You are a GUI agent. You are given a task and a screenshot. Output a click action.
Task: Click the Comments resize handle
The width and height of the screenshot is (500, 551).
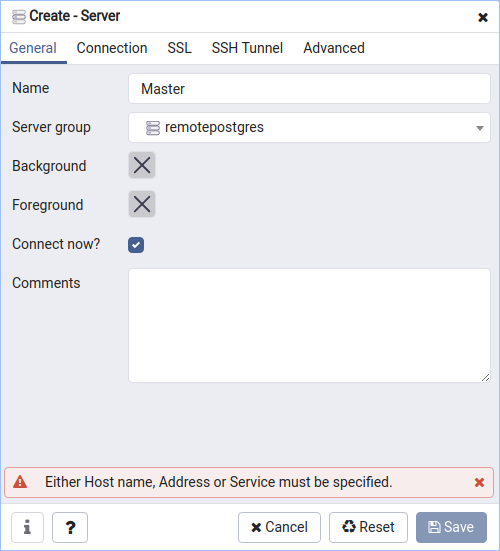click(x=486, y=378)
